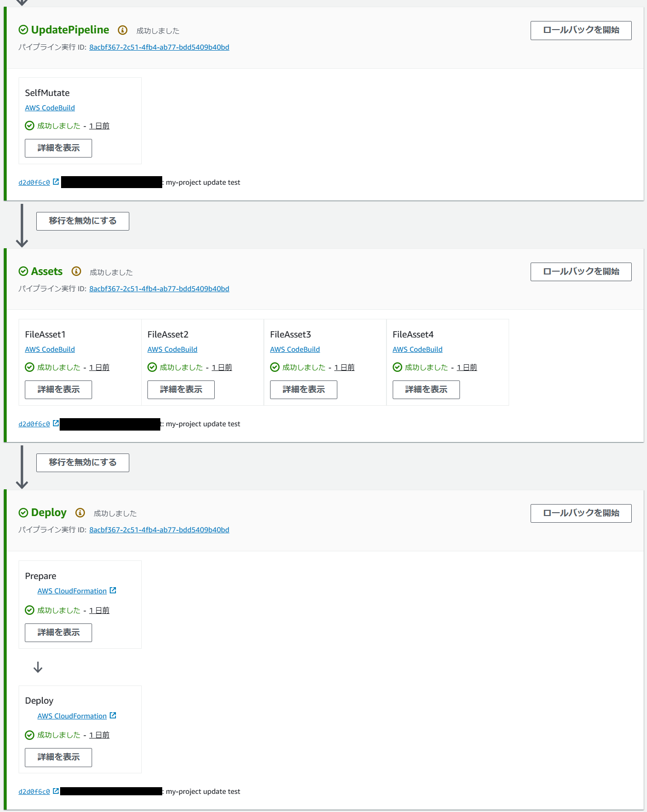Image resolution: width=647 pixels, height=812 pixels.
Task: Click success check icon in FileAsset4 card
Action: click(397, 367)
